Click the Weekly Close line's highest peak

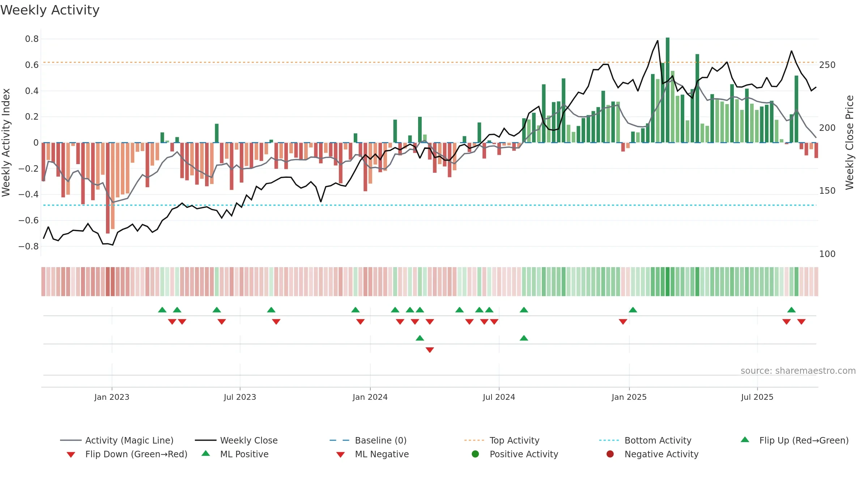coord(658,41)
